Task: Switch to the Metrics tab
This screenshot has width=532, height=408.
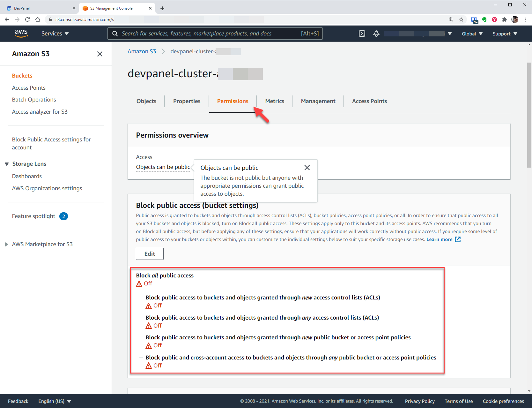Action: point(275,101)
